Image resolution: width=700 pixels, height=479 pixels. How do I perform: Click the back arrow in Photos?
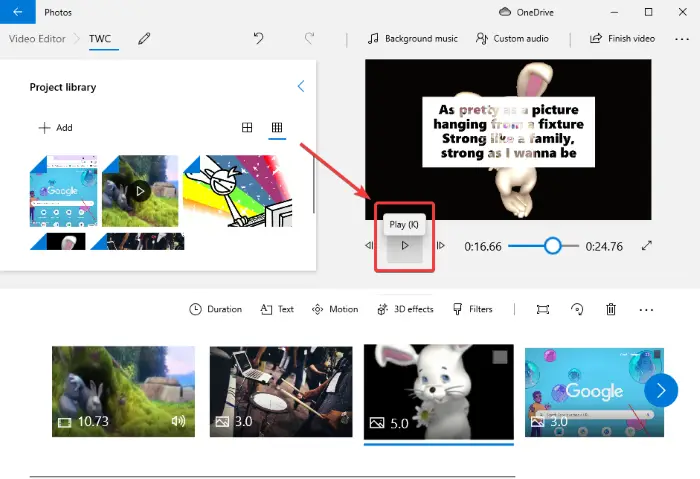point(17,12)
